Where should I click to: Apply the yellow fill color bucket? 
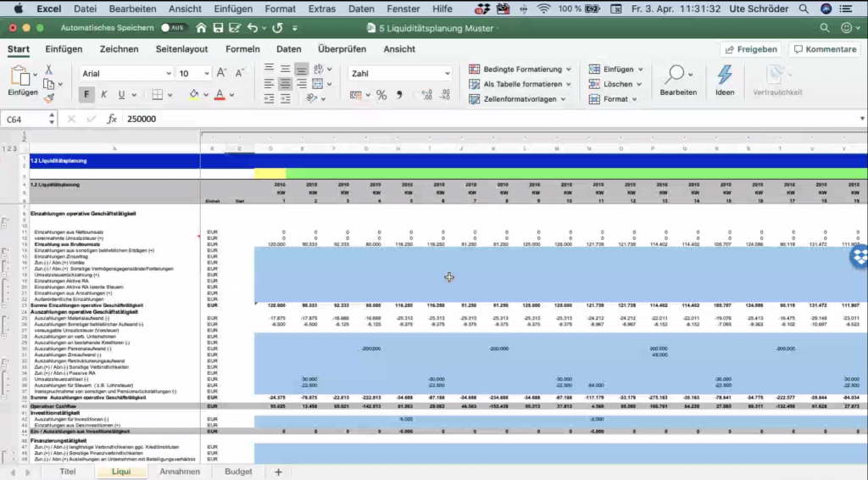(x=194, y=95)
